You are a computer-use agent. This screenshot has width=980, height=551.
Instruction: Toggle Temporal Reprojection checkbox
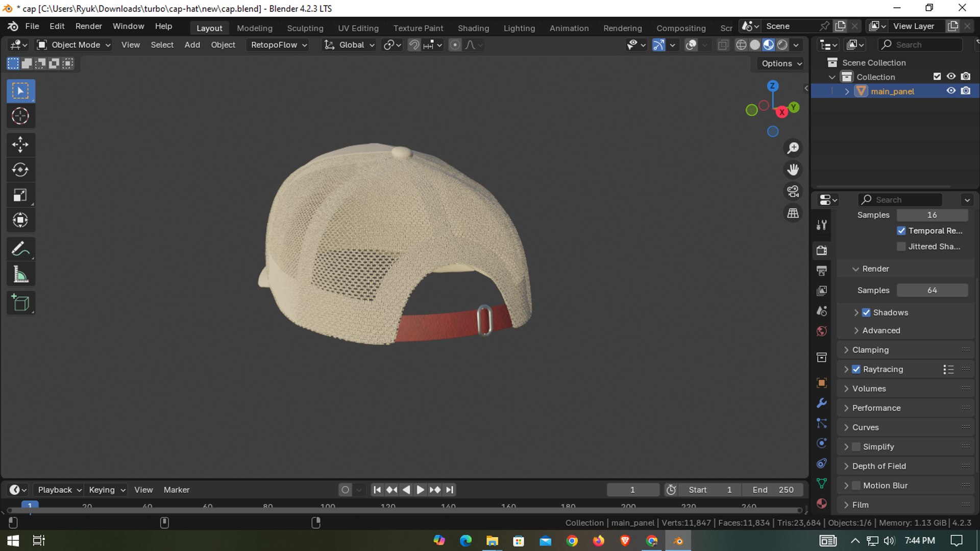point(901,231)
